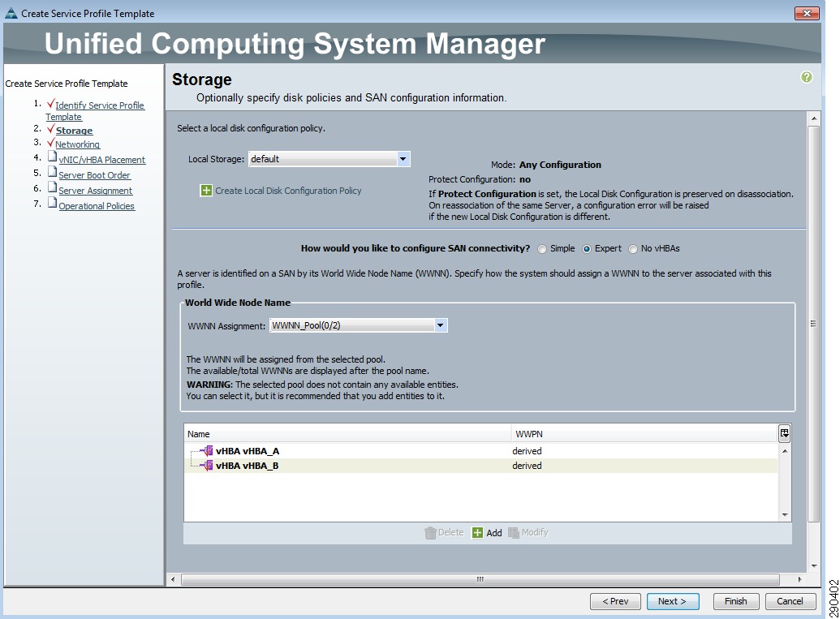
Task: Select the No vHBAs radio button
Action: [x=633, y=249]
